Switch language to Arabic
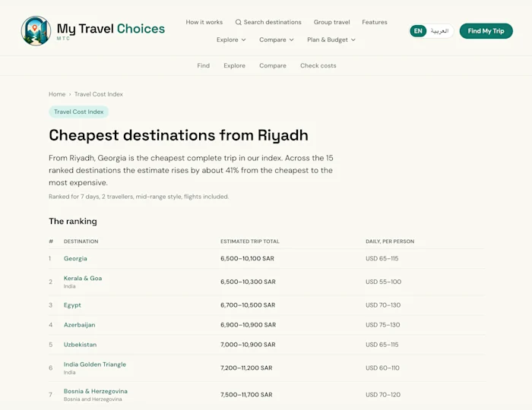This screenshot has width=532, height=410. click(x=439, y=31)
